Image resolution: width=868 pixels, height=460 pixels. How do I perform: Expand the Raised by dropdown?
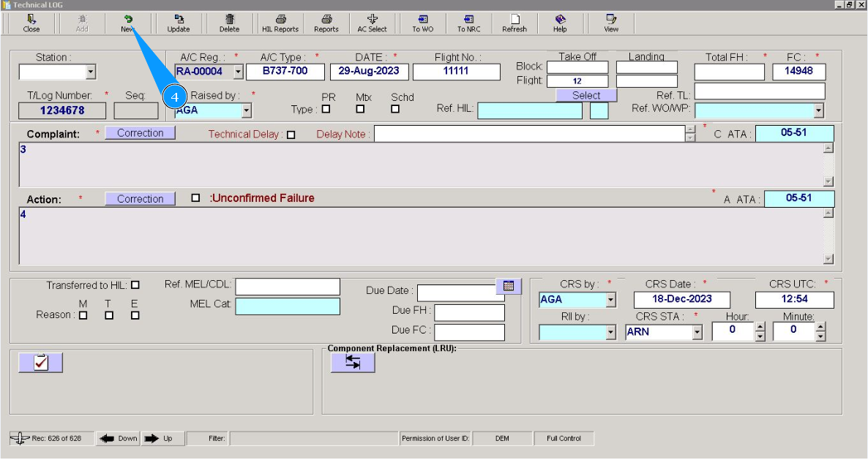pyautogui.click(x=247, y=110)
